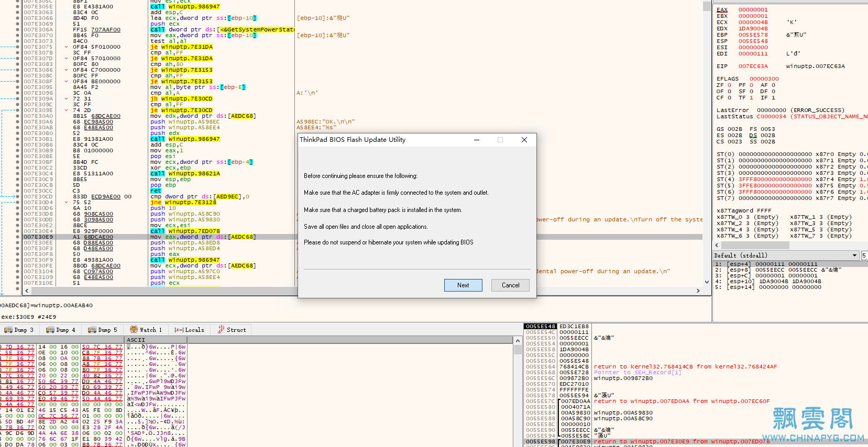This screenshot has height=447, width=868.
Task: Click the jump indicator chevron at 007E30D4
Action: tap(66, 203)
